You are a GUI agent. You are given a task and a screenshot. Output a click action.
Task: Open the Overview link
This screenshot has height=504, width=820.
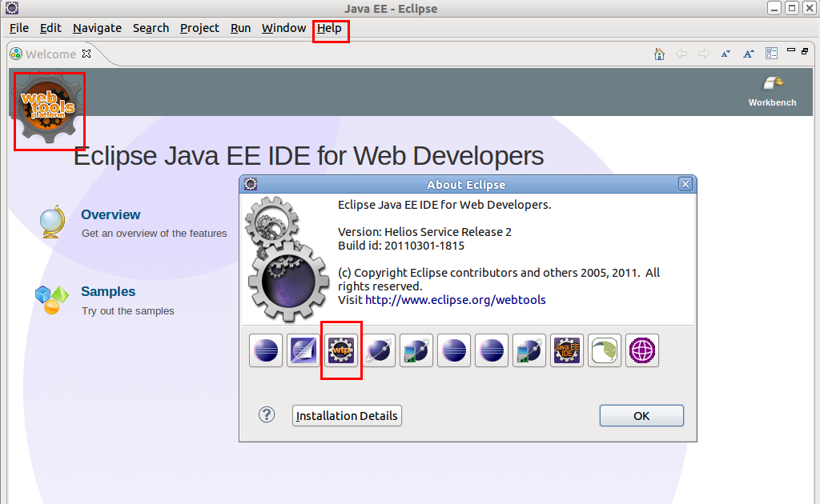(x=111, y=214)
